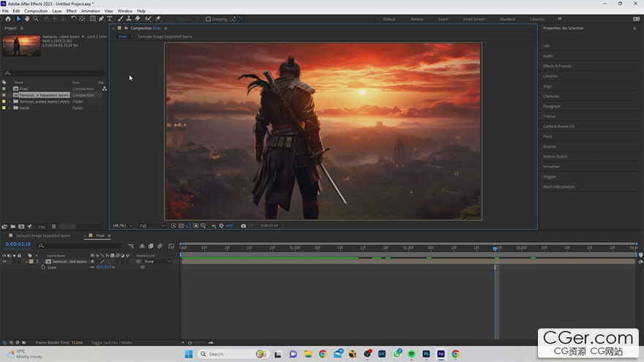The width and height of the screenshot is (644, 362).
Task: Collapse the Samurai layer properties
Action: (26, 262)
